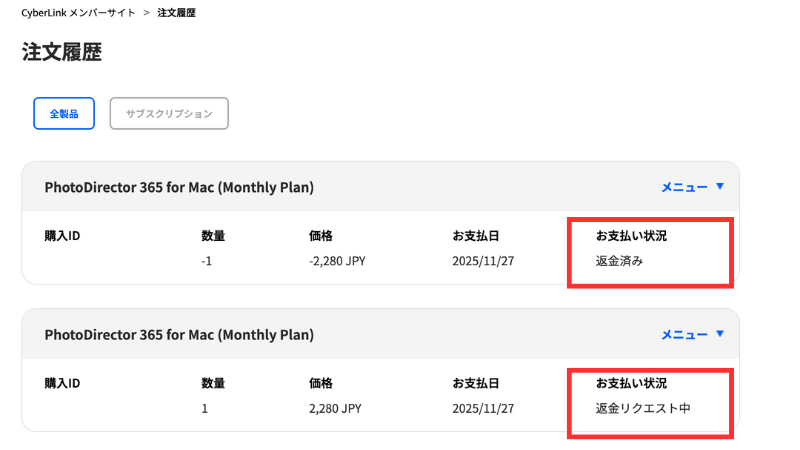
Task: Click the large 注文履歴 page heading
Action: pyautogui.click(x=62, y=53)
